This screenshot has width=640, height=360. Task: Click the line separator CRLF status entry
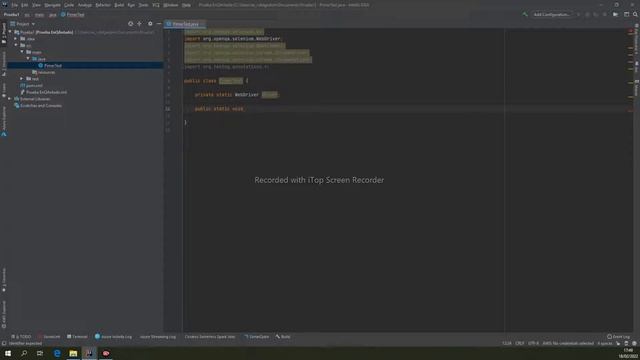coord(520,343)
